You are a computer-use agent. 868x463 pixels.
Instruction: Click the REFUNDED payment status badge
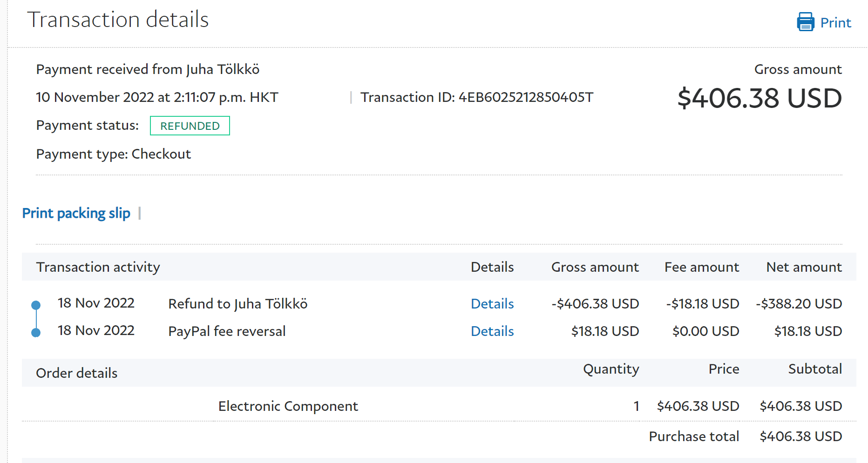pyautogui.click(x=190, y=126)
